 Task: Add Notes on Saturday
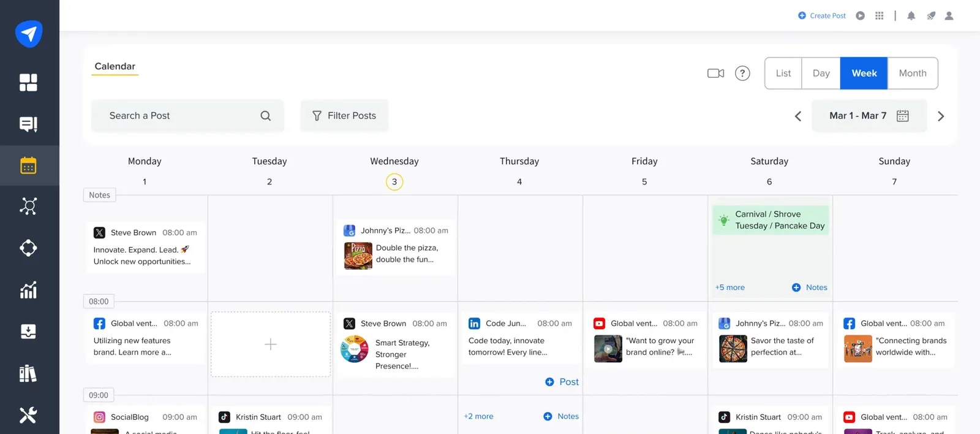810,287
